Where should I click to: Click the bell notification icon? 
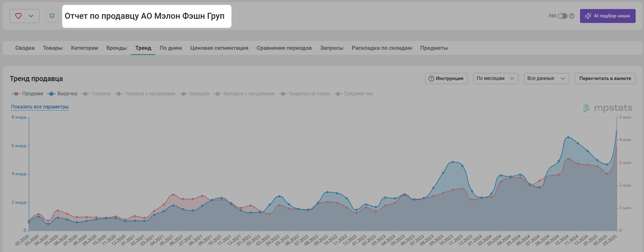52,16
